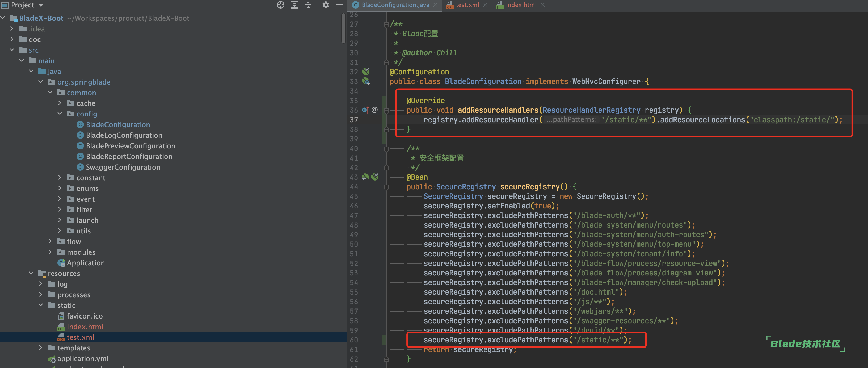Click the locate-in-project target icon
Image resolution: width=868 pixels, height=368 pixels.
click(280, 5)
